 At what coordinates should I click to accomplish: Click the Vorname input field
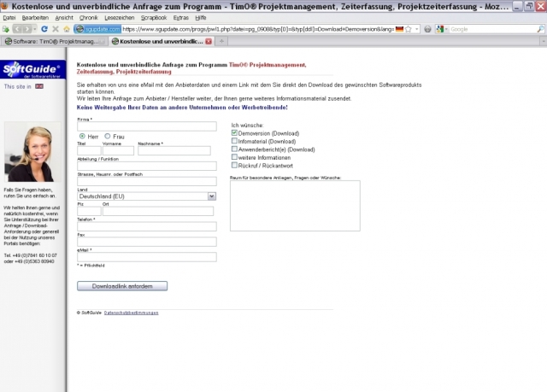click(118, 150)
